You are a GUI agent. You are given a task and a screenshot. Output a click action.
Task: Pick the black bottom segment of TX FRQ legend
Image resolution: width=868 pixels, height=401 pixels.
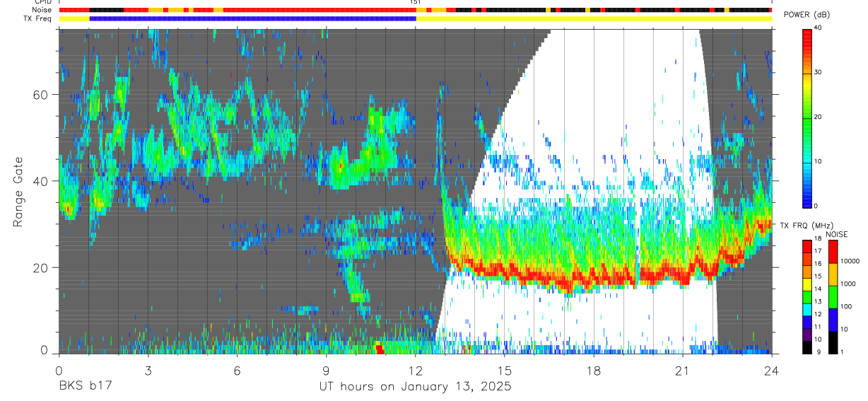(807, 347)
